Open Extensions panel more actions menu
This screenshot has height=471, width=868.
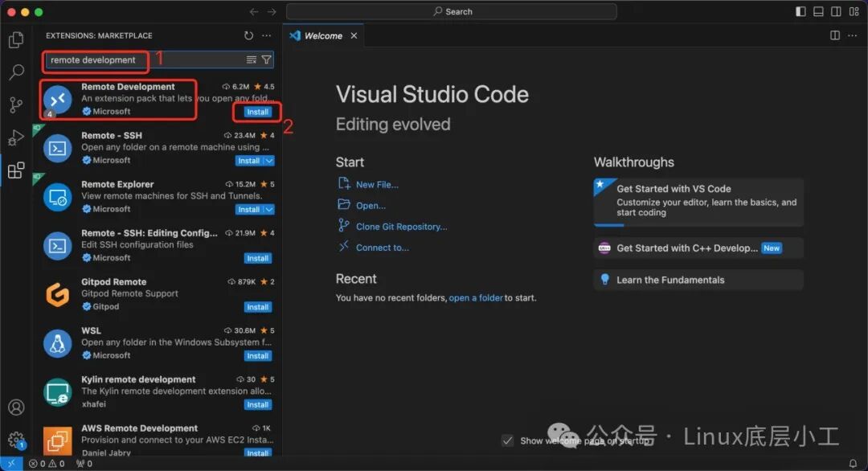pos(267,35)
